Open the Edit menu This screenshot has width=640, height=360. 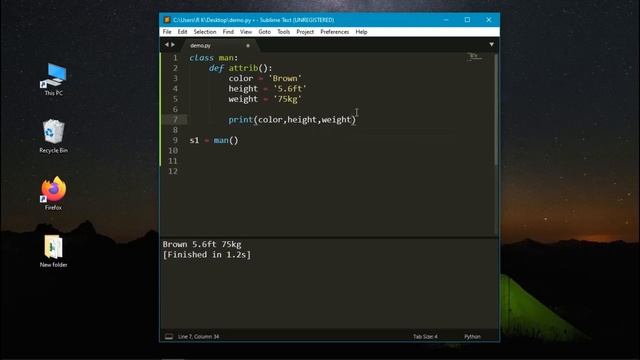point(182,32)
